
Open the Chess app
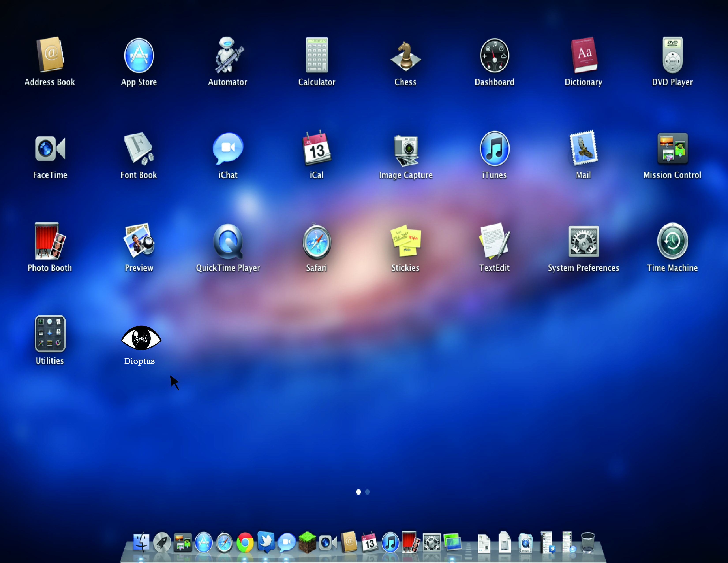[x=405, y=56]
